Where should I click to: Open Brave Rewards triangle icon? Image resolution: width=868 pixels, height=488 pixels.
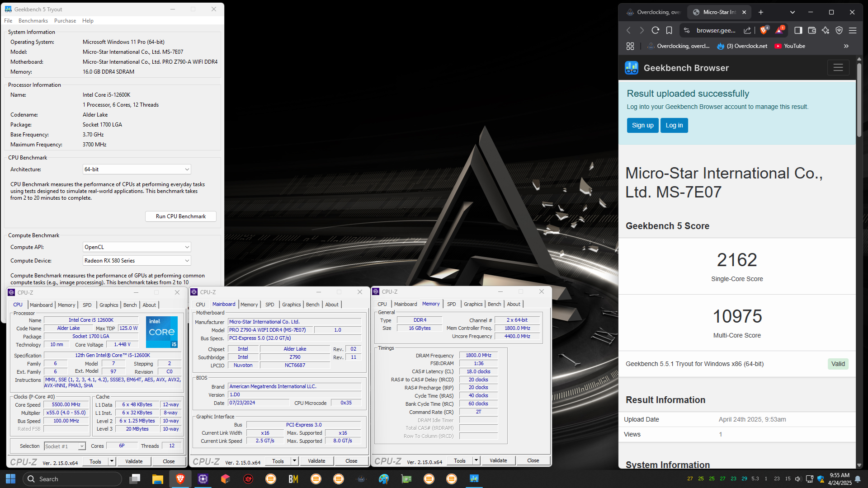(x=779, y=30)
